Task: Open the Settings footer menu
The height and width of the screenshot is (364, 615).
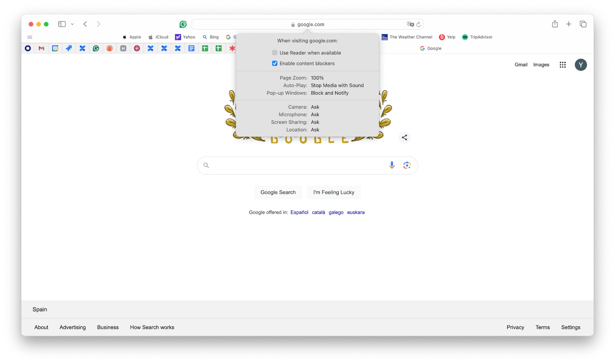Action: pyautogui.click(x=570, y=327)
